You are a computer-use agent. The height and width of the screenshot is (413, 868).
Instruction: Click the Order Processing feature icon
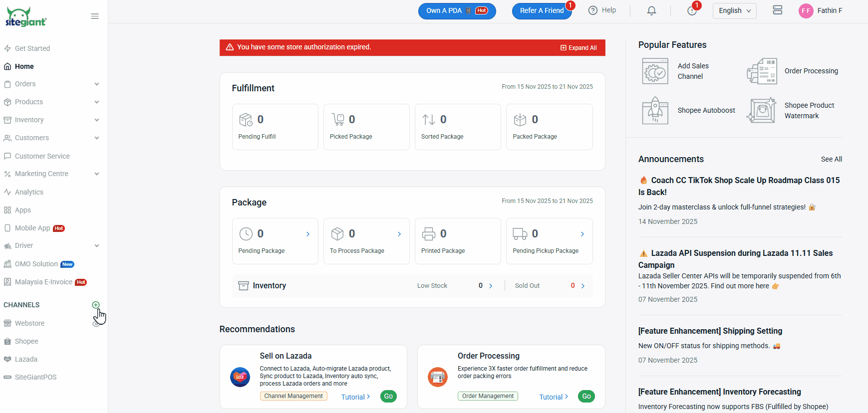762,71
